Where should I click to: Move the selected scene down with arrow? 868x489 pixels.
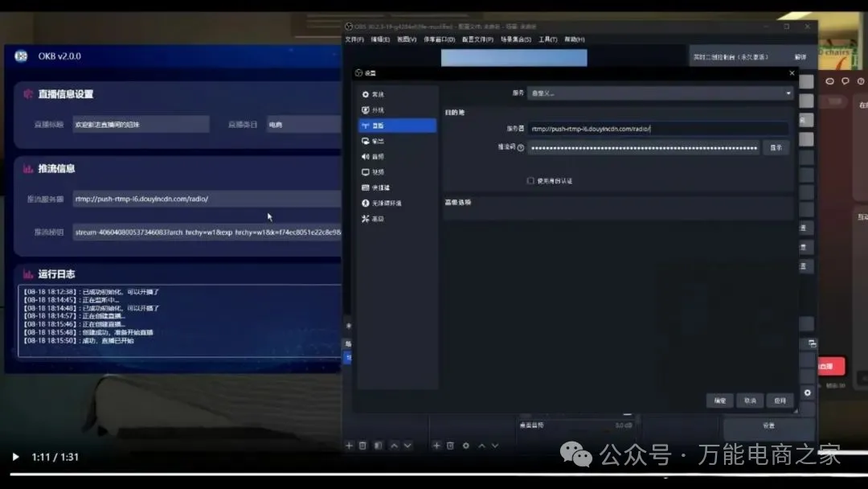(407, 446)
